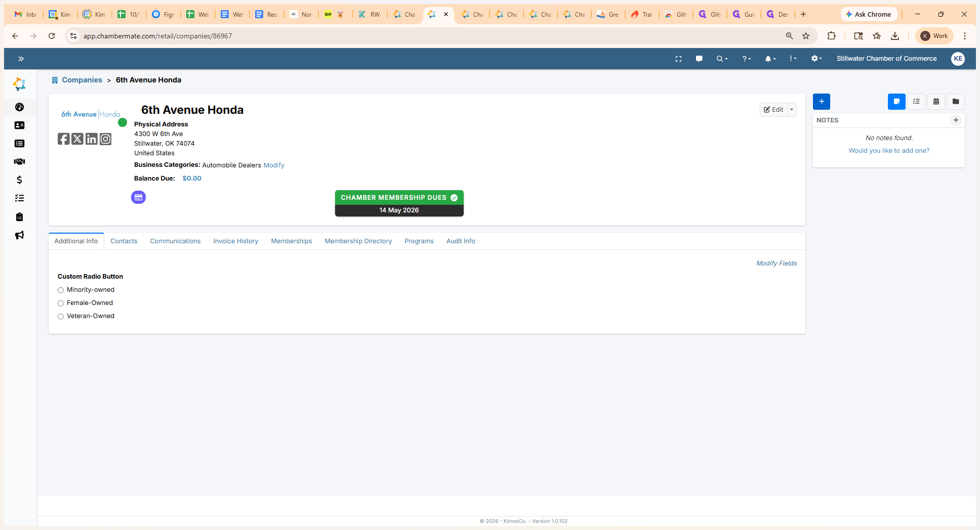
Task: Select the Veteran-Owned radio button
Action: click(61, 317)
